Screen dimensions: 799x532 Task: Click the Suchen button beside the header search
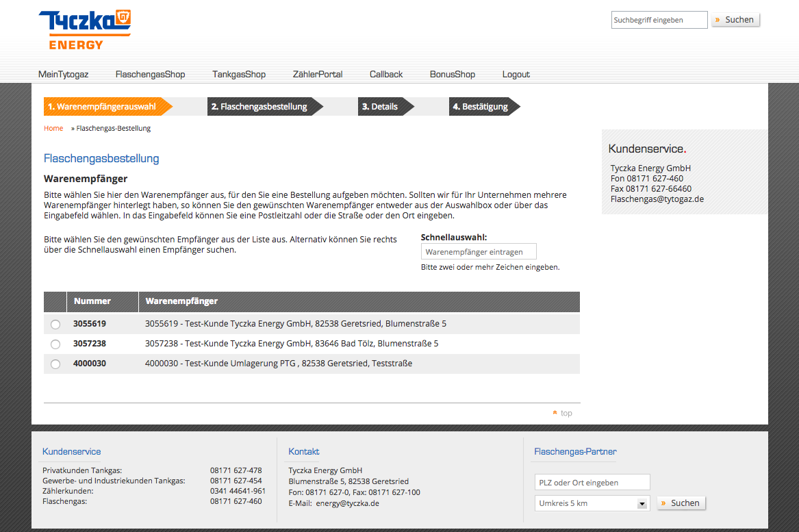[x=735, y=20]
